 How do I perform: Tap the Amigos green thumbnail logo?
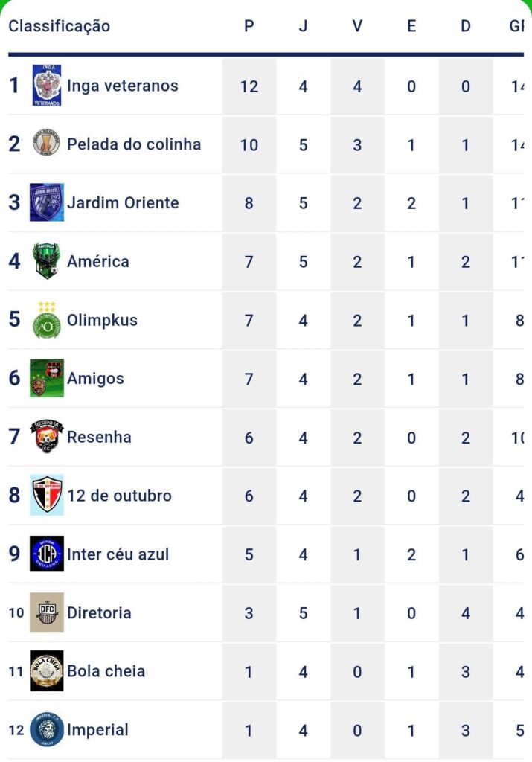47,378
